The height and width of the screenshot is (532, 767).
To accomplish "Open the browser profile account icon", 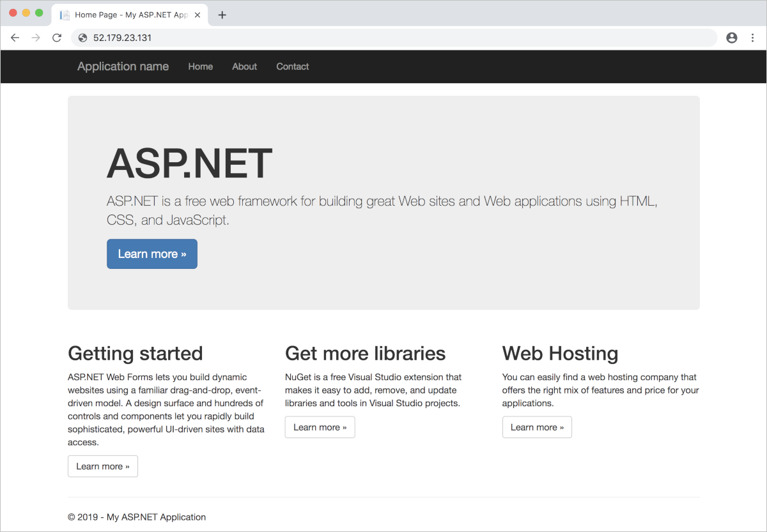I will [x=731, y=37].
